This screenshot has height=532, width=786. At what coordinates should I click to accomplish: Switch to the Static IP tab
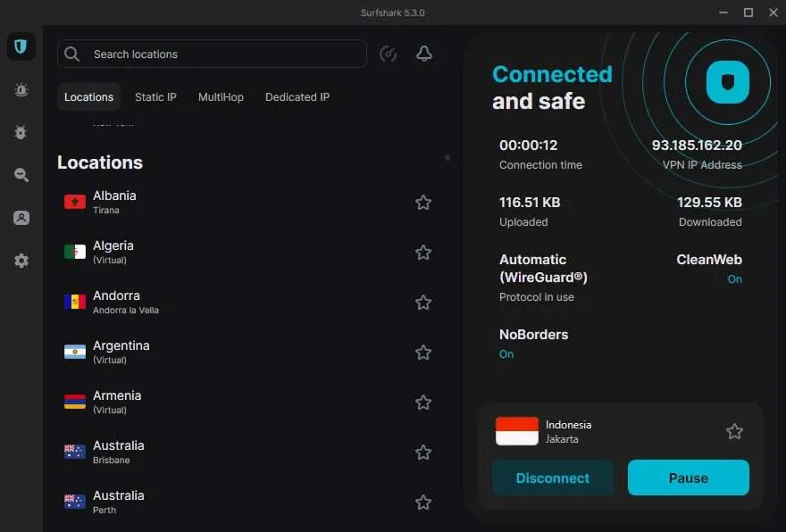click(155, 97)
